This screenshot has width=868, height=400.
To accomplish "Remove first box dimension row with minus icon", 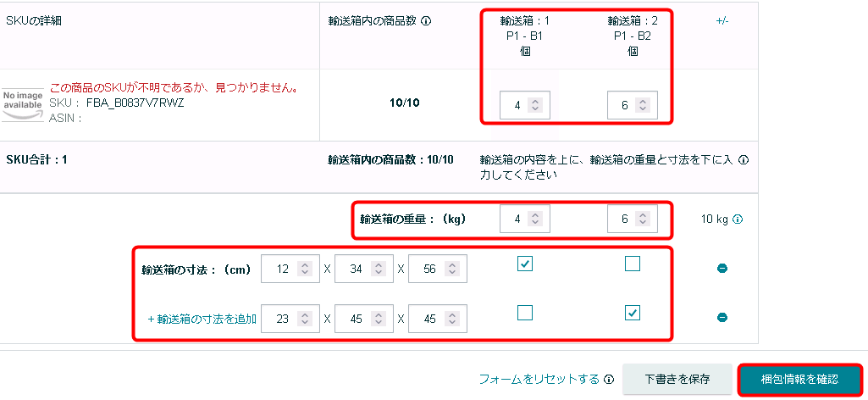I will (x=722, y=269).
